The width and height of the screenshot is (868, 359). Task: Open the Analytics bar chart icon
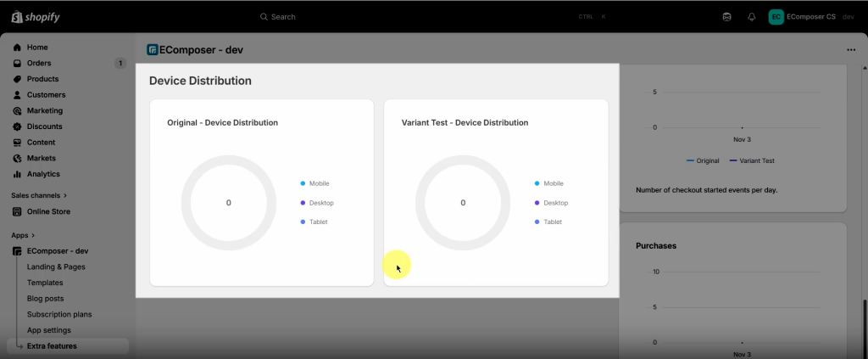(17, 174)
